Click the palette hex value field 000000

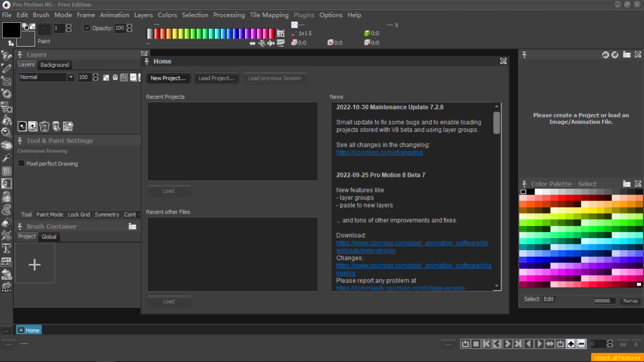pyautogui.click(x=604, y=301)
